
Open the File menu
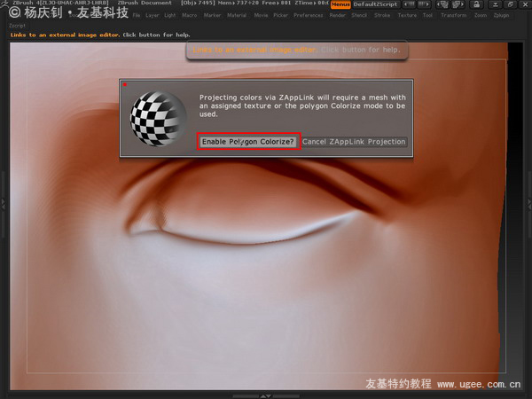point(137,15)
